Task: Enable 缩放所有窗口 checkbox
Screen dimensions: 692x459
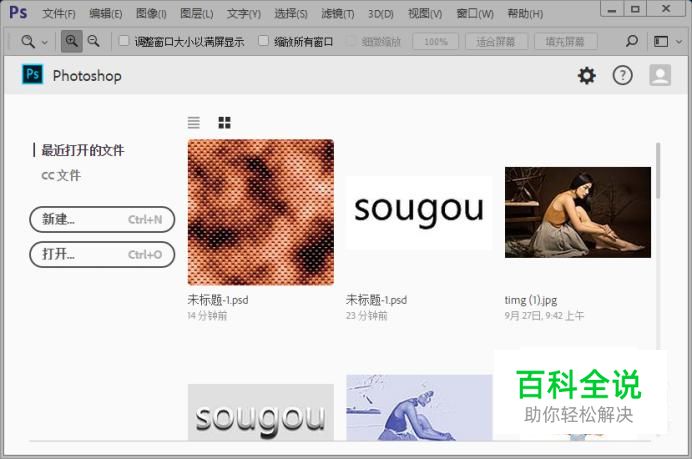Action: point(263,41)
